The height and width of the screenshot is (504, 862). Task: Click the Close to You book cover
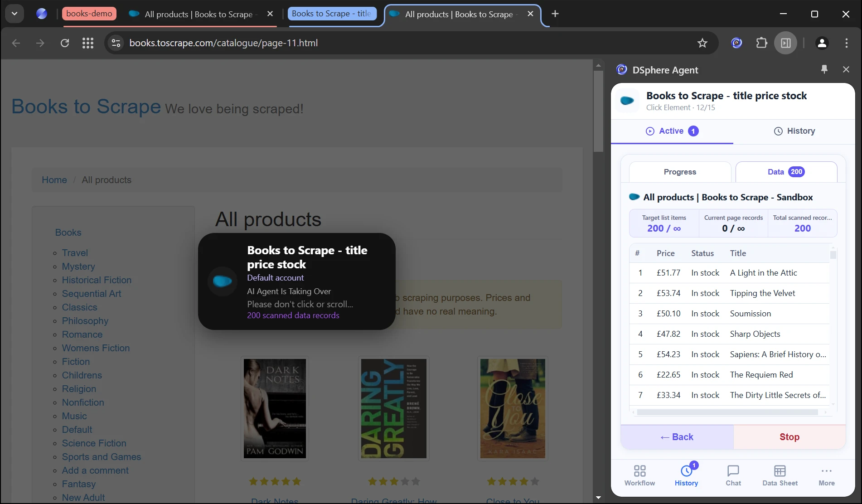(x=513, y=408)
